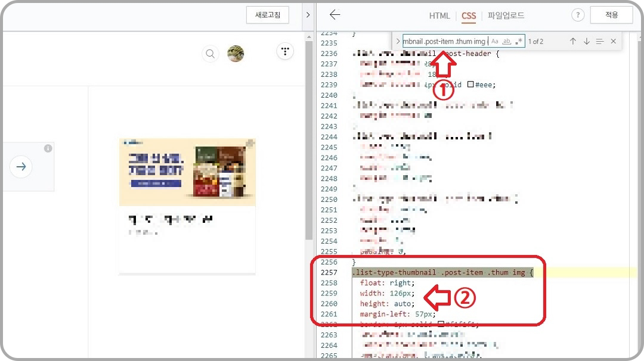Jump to previous search match with up arrow

click(x=572, y=41)
